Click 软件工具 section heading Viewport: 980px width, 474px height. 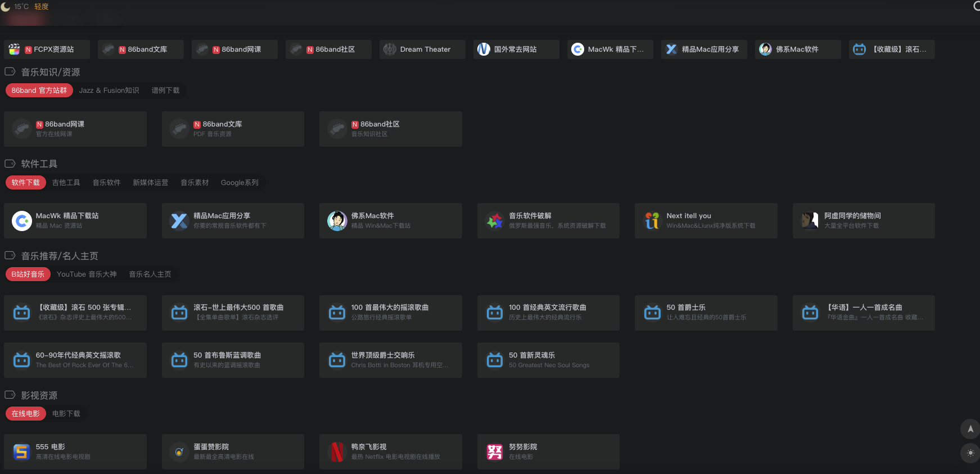coord(39,164)
